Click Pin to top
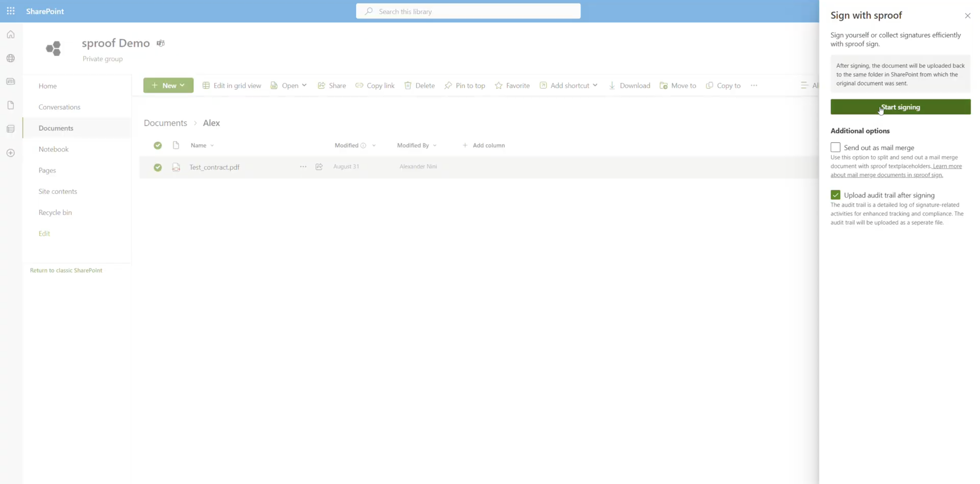Viewport: 980px width, 484px height. point(465,86)
